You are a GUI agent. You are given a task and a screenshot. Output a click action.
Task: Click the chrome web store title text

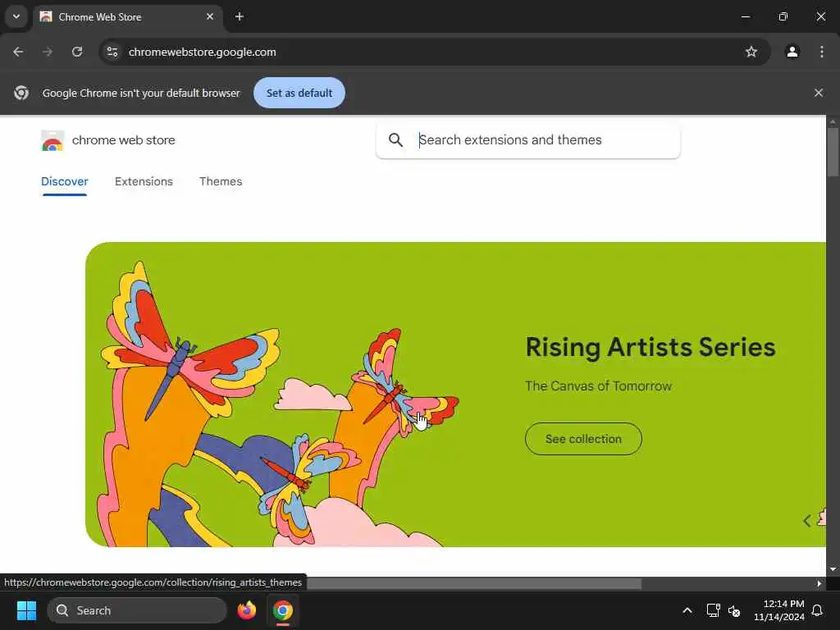click(123, 140)
